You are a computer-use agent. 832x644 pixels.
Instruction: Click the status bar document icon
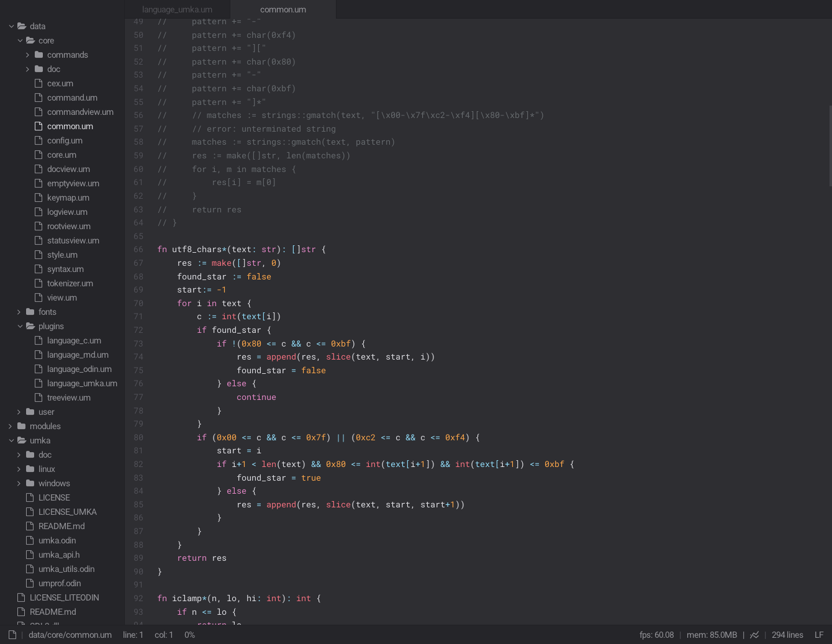click(12, 635)
